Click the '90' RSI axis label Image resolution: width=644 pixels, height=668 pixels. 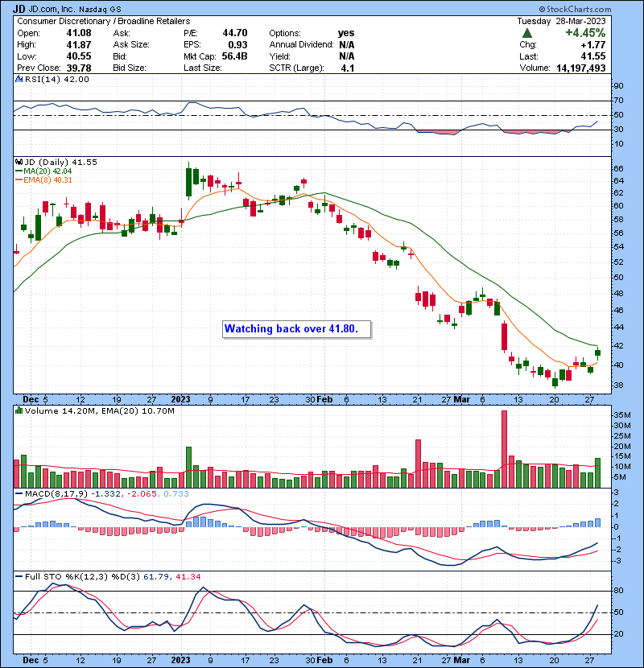618,85
